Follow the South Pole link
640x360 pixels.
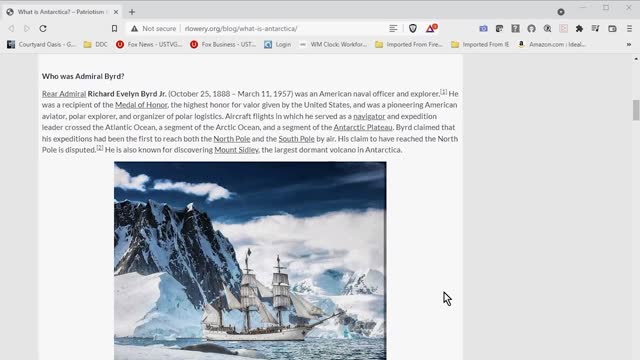click(296, 139)
